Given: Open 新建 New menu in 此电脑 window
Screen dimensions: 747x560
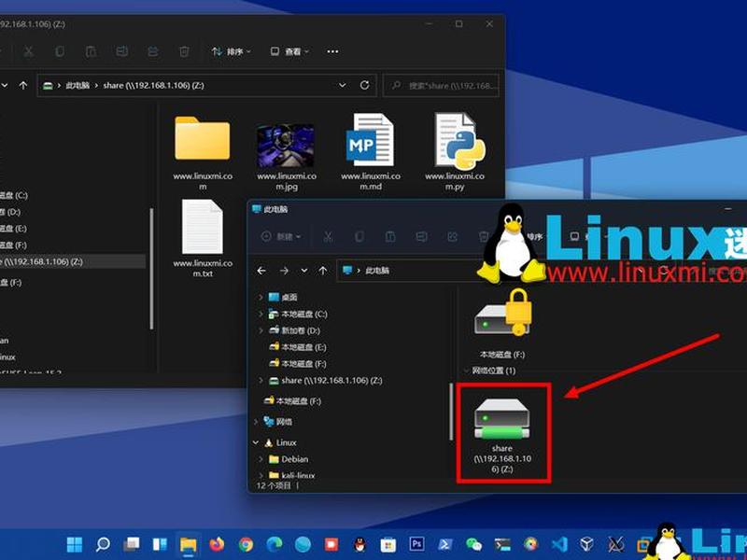Looking at the screenshot, I should 281,236.
